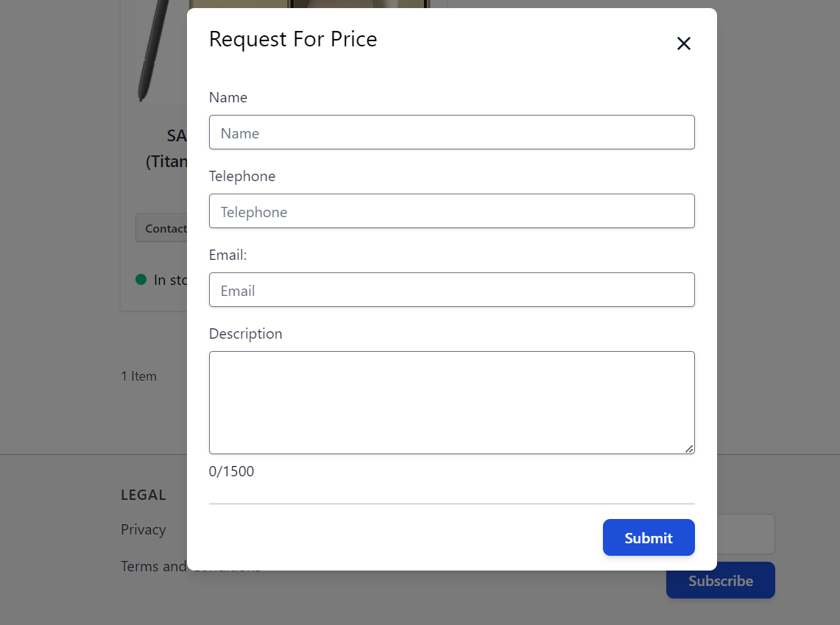This screenshot has height=625, width=840.
Task: Submit the price request form
Action: (x=648, y=537)
